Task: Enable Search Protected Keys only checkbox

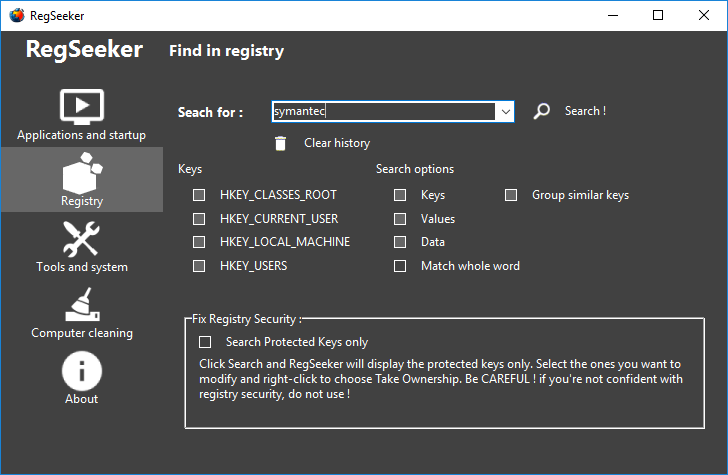Action: tap(205, 342)
